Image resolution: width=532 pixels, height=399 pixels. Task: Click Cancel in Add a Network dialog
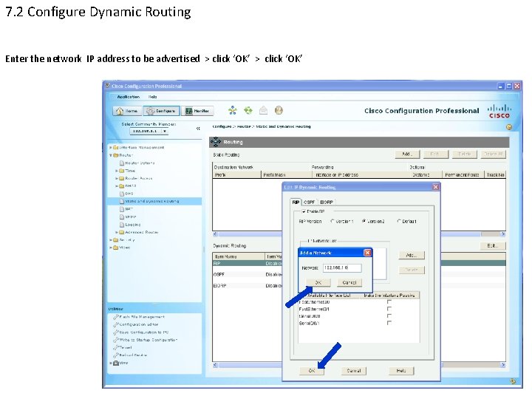pyautogui.click(x=349, y=282)
